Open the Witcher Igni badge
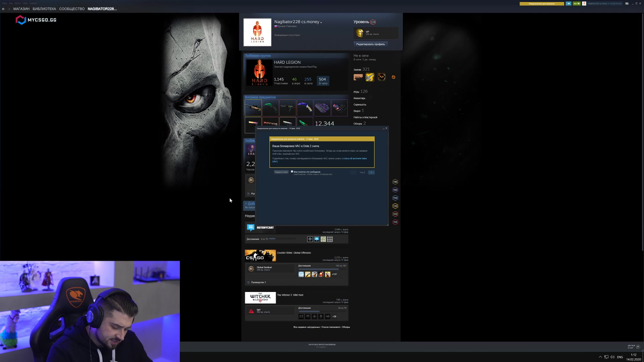 click(251, 311)
